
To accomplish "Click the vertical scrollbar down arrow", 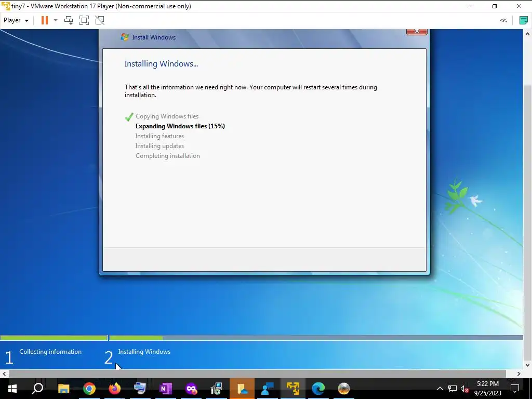I will coord(527,365).
